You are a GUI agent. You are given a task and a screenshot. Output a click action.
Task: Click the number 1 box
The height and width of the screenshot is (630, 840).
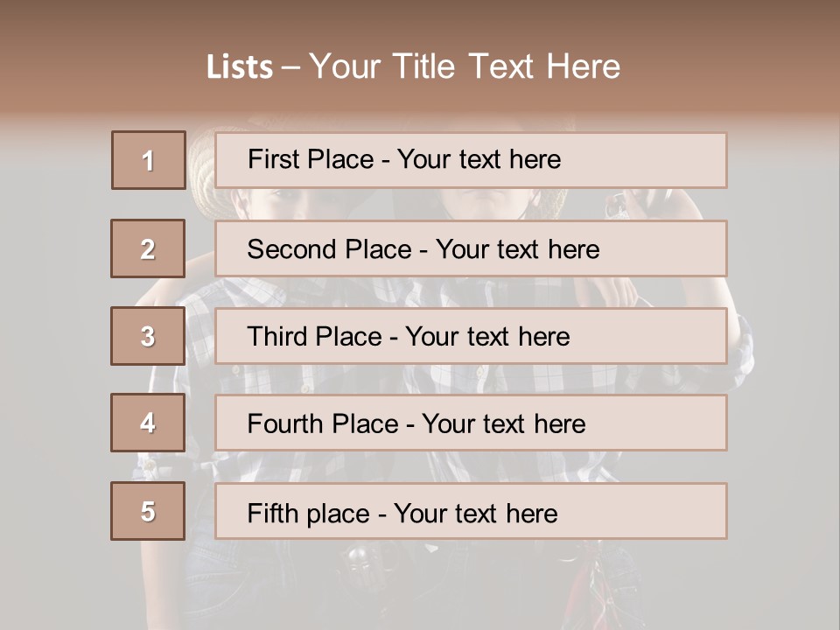coord(148,160)
